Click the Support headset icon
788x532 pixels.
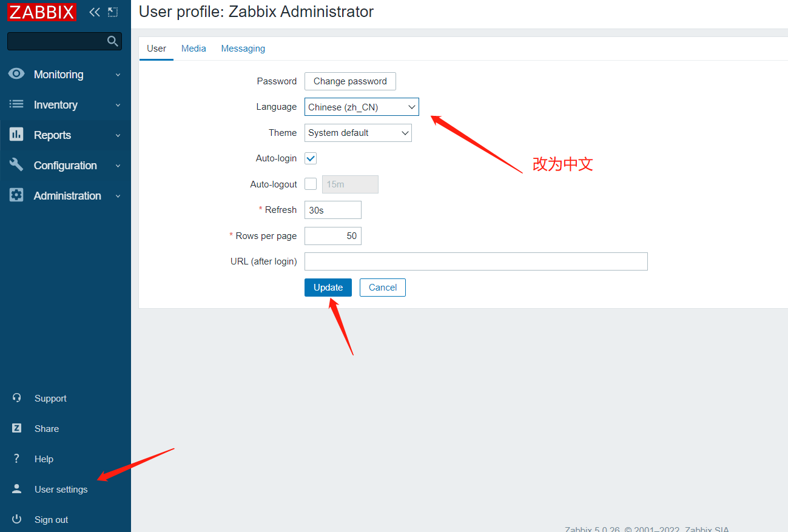pyautogui.click(x=16, y=398)
